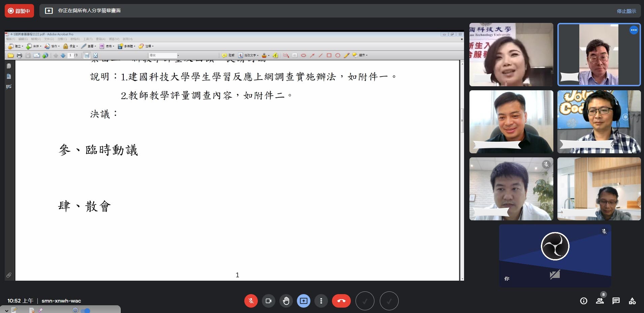Open the Document (文件) menu in Acrobat
Viewport: 644px width, 313px height.
click(49, 39)
